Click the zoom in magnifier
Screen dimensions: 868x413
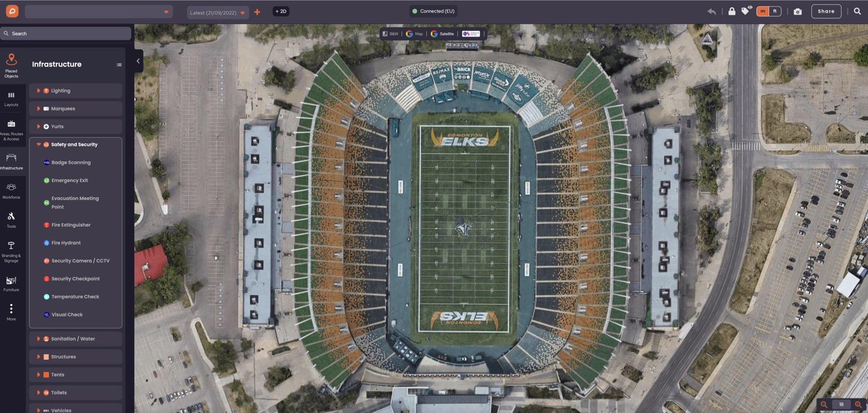[x=858, y=404]
